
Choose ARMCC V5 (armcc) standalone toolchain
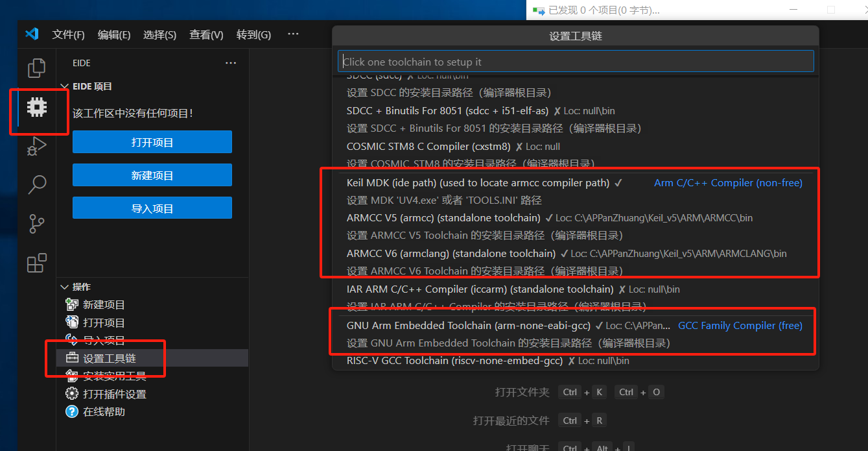[576, 226]
